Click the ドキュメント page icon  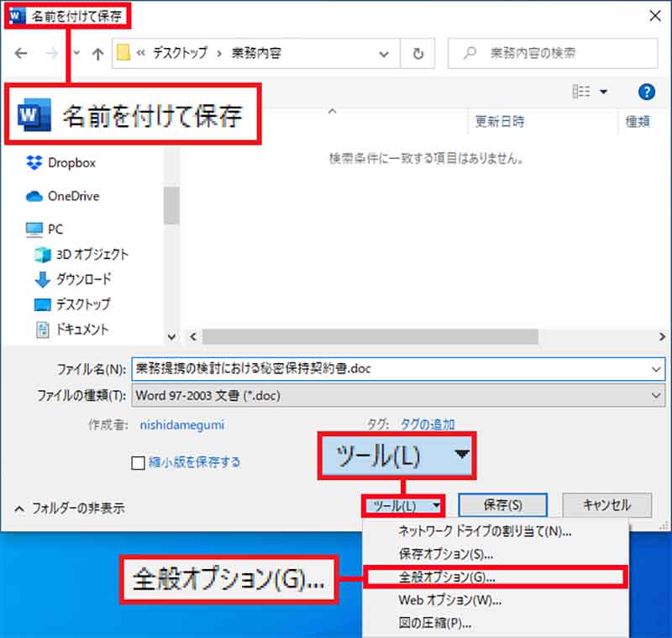click(43, 330)
